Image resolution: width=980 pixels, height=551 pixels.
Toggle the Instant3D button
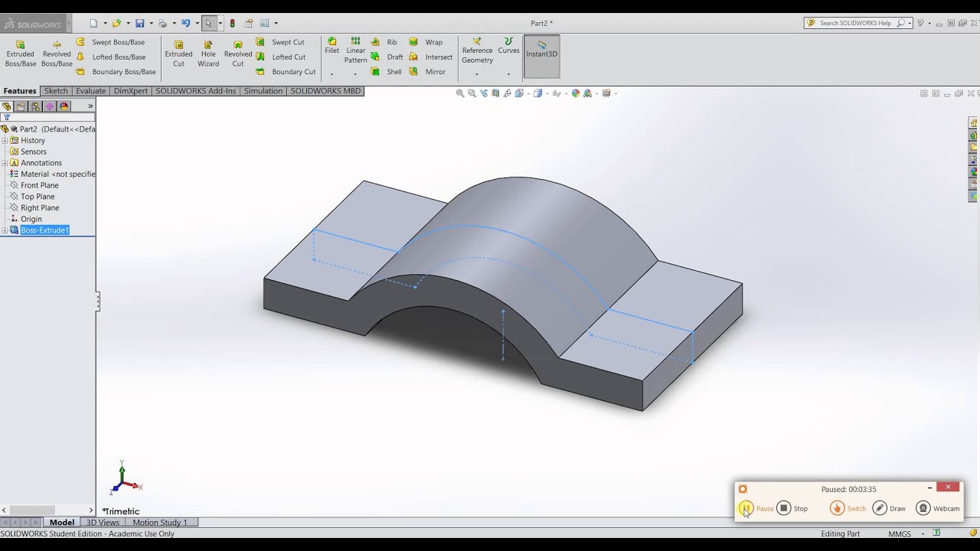[x=541, y=56]
